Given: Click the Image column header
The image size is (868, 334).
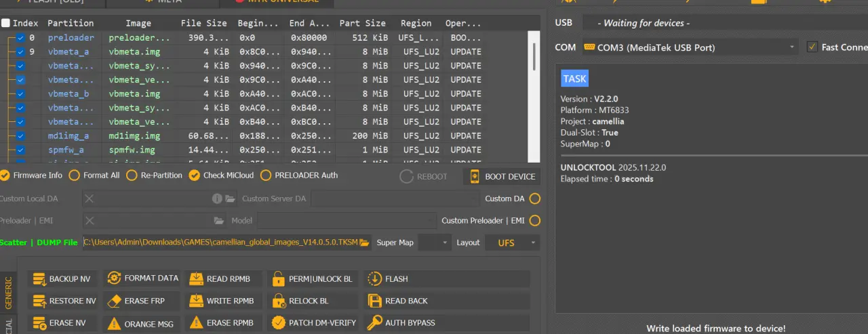Looking at the screenshot, I should tap(138, 23).
